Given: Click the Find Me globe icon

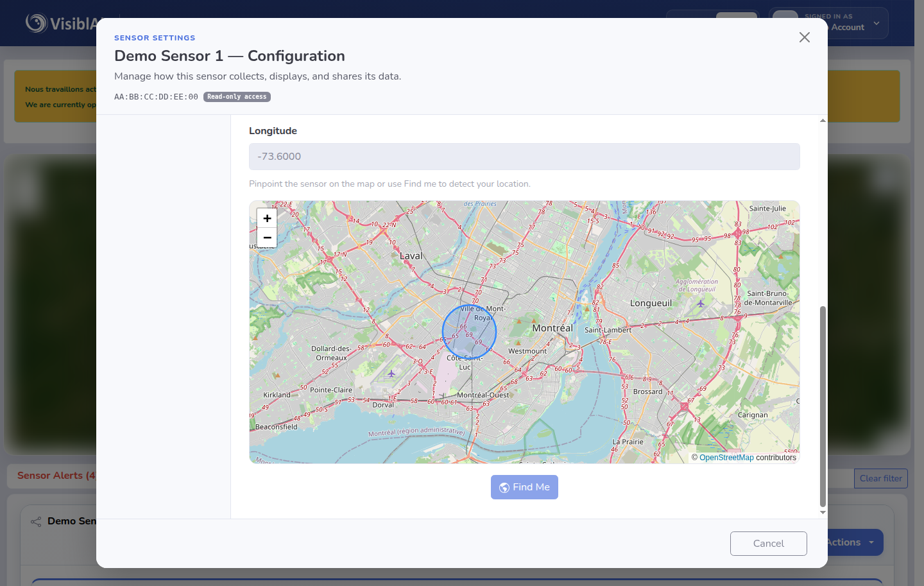Looking at the screenshot, I should click(504, 488).
